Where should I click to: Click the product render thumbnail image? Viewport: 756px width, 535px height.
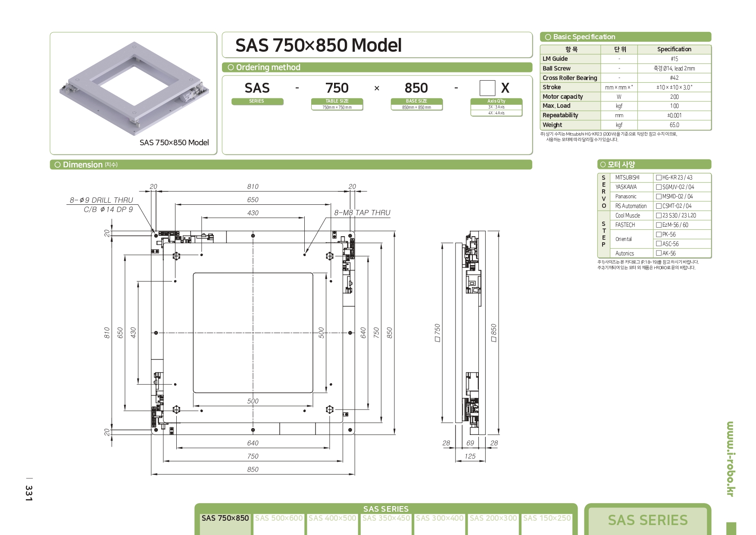(134, 88)
